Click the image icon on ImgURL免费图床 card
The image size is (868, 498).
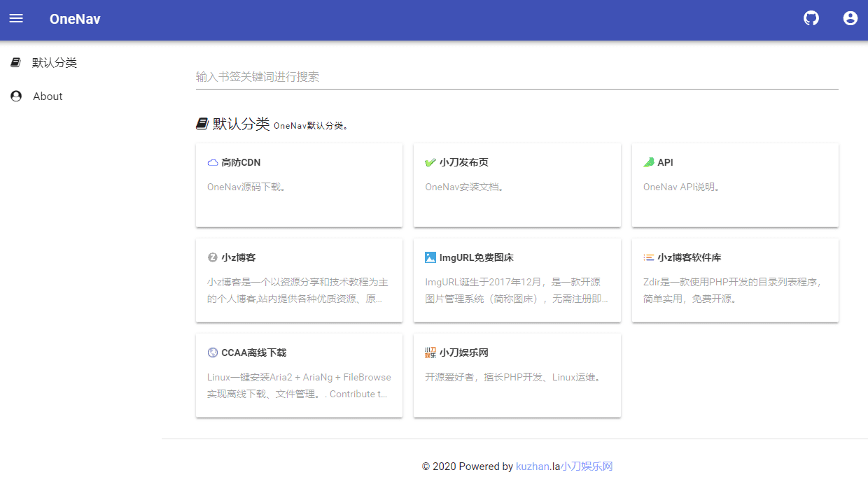click(430, 257)
